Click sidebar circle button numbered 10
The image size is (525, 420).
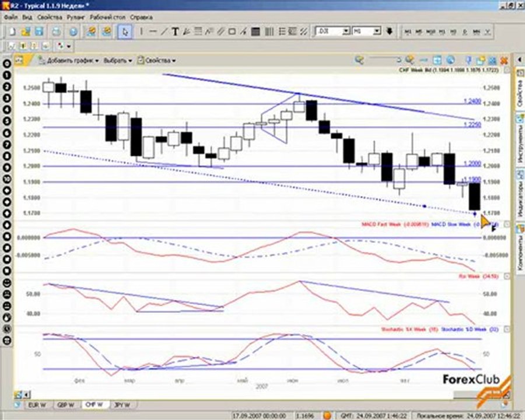6,179
